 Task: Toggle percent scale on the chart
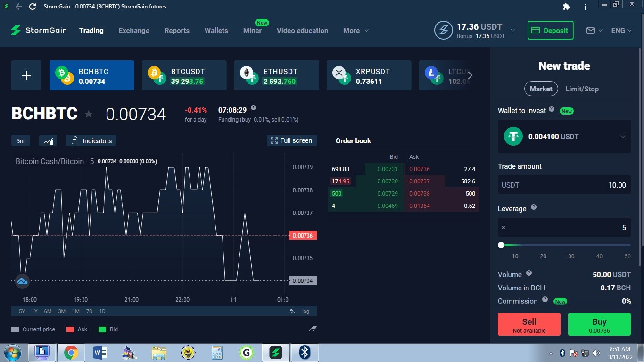click(292, 311)
